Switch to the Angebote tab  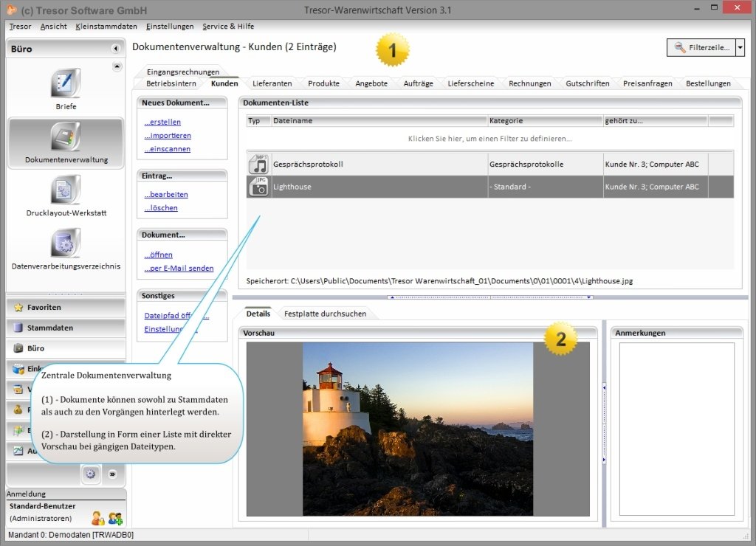371,83
